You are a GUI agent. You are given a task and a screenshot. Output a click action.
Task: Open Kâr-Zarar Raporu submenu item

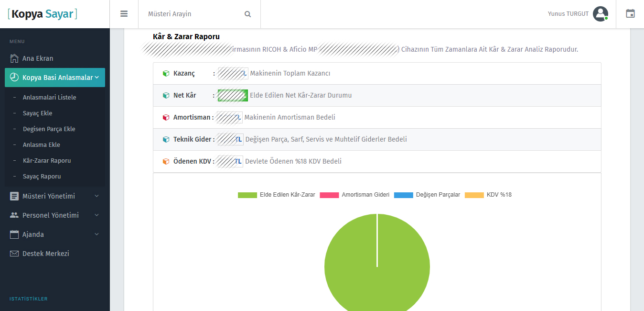coord(47,161)
